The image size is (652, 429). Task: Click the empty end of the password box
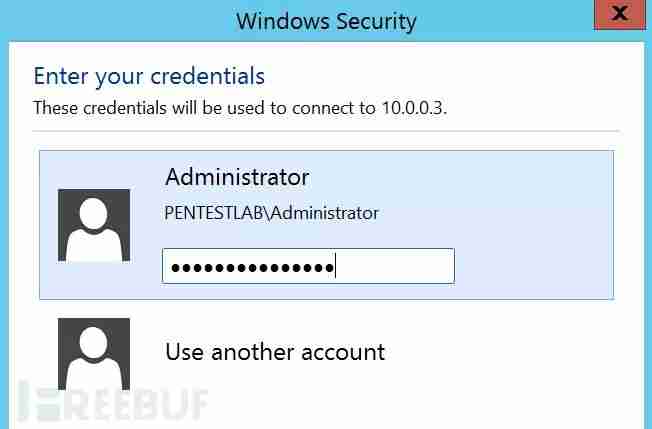pyautogui.click(x=400, y=266)
